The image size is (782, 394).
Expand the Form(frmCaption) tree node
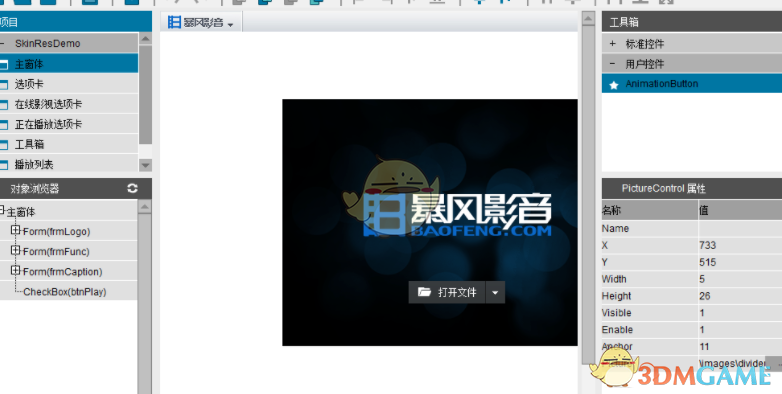click(x=15, y=270)
